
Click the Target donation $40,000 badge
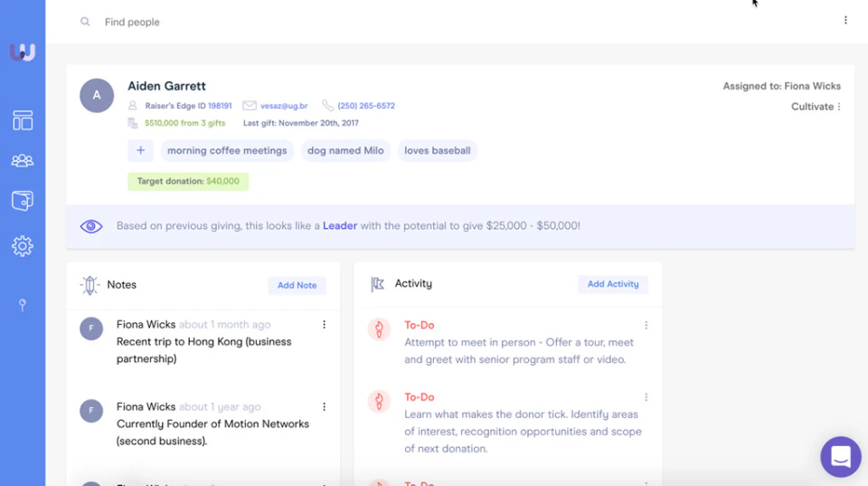(188, 181)
